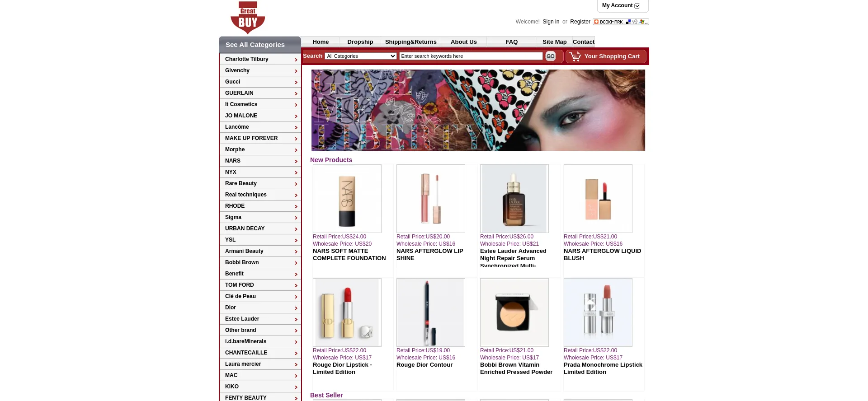The image size is (868, 401).
Task: Click the GO search button
Action: [550, 56]
